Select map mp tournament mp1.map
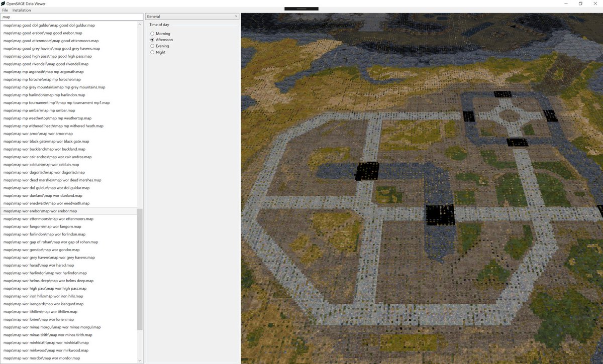This screenshot has width=603, height=364. pos(69,102)
